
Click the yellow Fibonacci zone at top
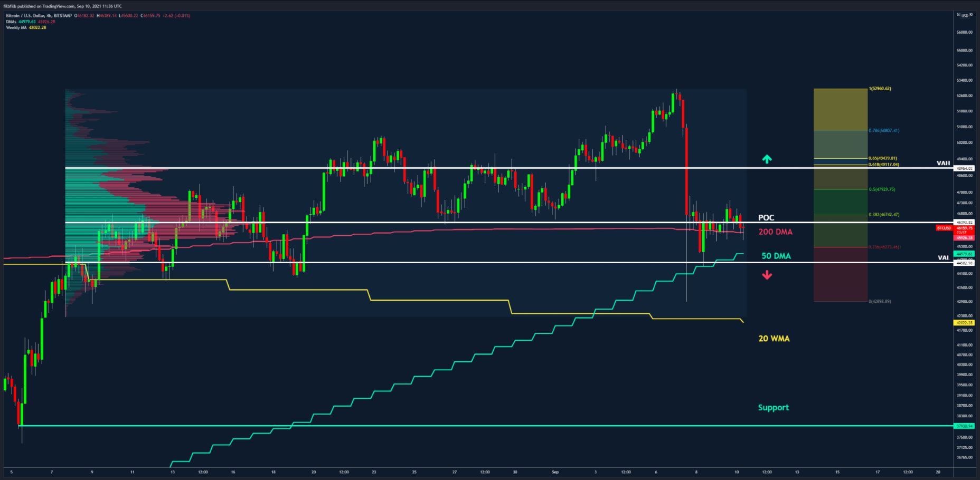(840, 109)
